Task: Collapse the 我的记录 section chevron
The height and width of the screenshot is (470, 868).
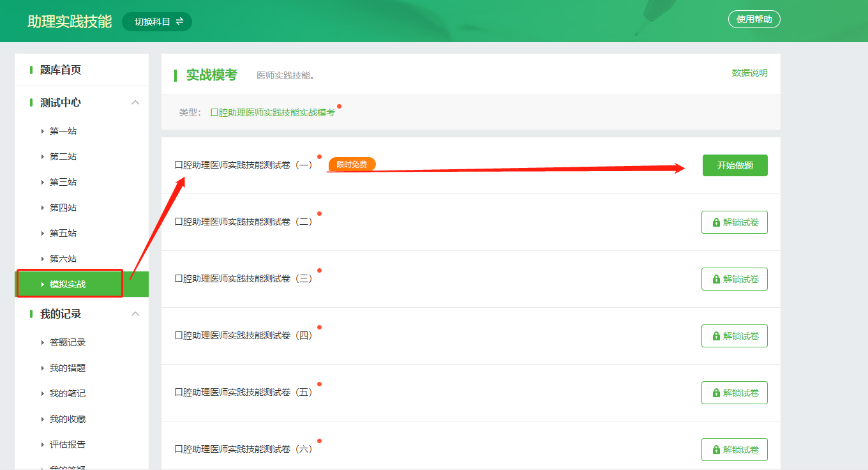Action: click(x=135, y=314)
